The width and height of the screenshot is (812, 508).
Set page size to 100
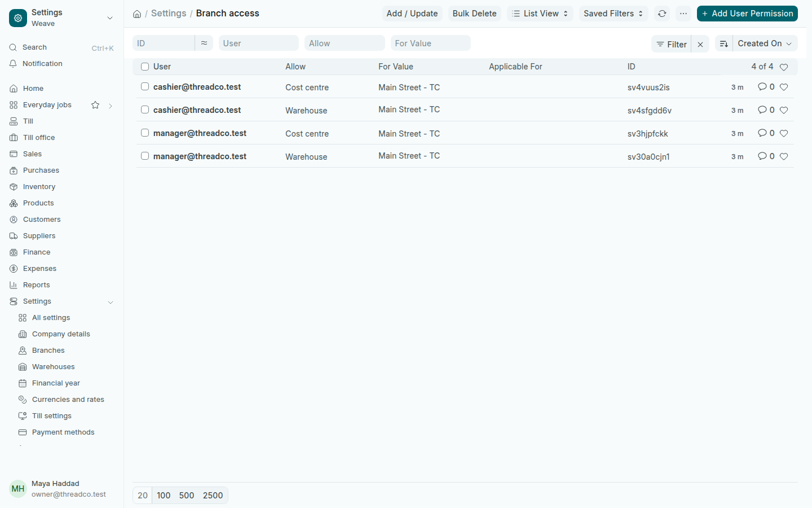pos(164,496)
